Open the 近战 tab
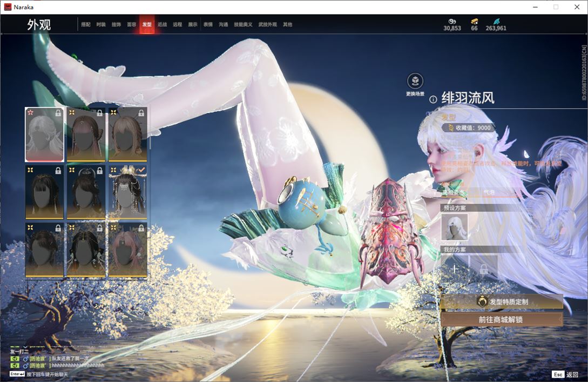 pyautogui.click(x=162, y=24)
